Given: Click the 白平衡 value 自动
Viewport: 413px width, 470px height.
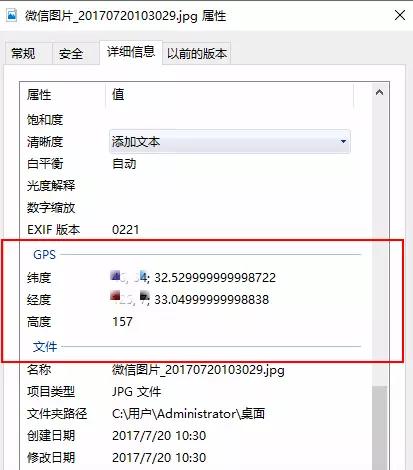Looking at the screenshot, I should [124, 164].
